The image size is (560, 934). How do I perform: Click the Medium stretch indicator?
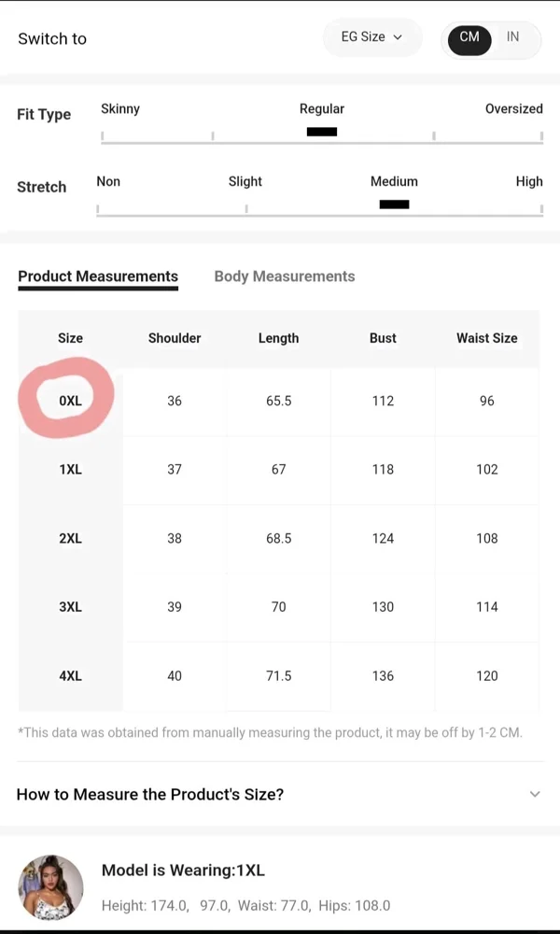(x=394, y=205)
